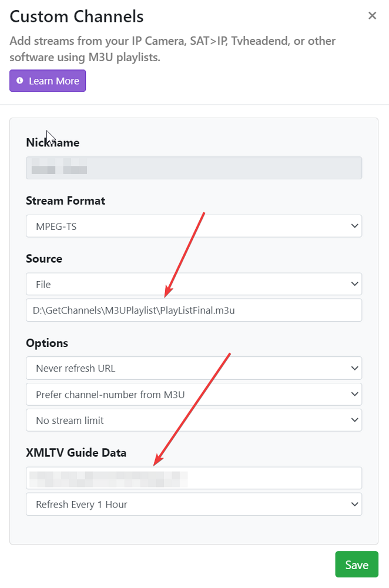Click the refresh interval chevron icon
Screen dimensions: 389x588
(354, 504)
